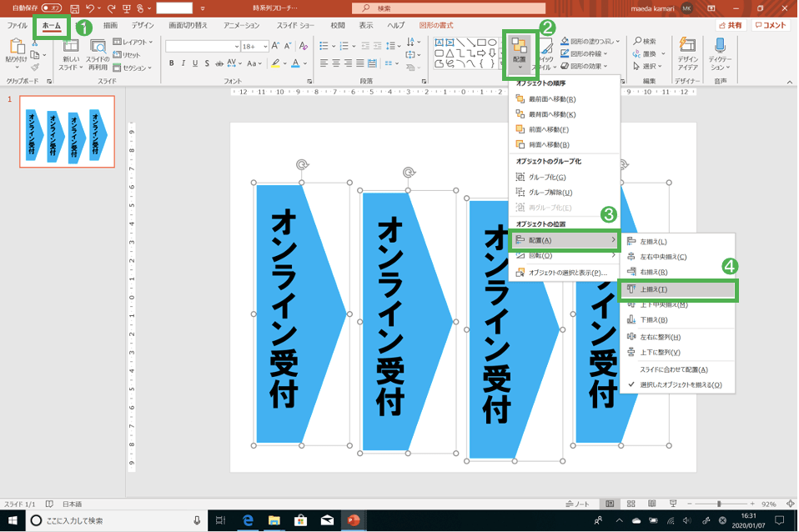Screen dimensions: 799x532
Task: Choose 左右に整列
Action: tap(678, 338)
